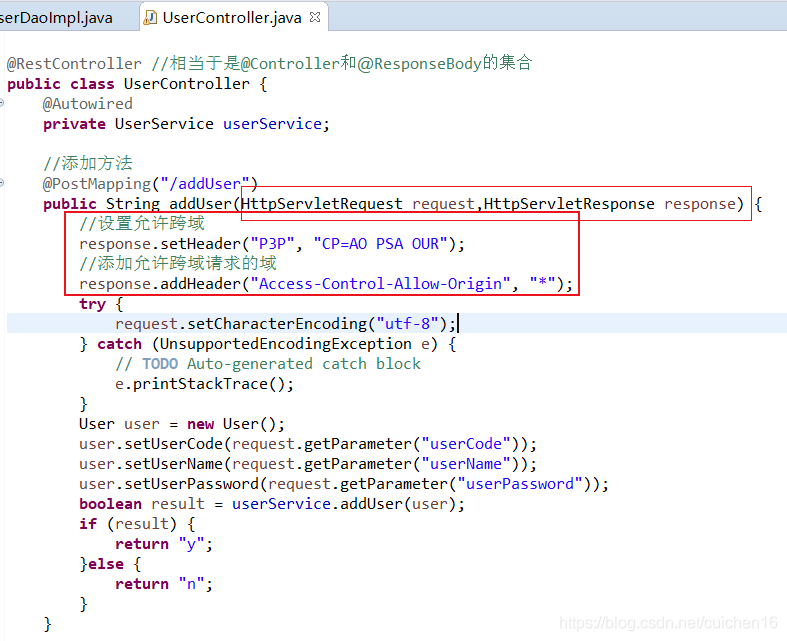Click the return "y" statement
Image resolution: width=787 pixels, height=641 pixels.
164,544
